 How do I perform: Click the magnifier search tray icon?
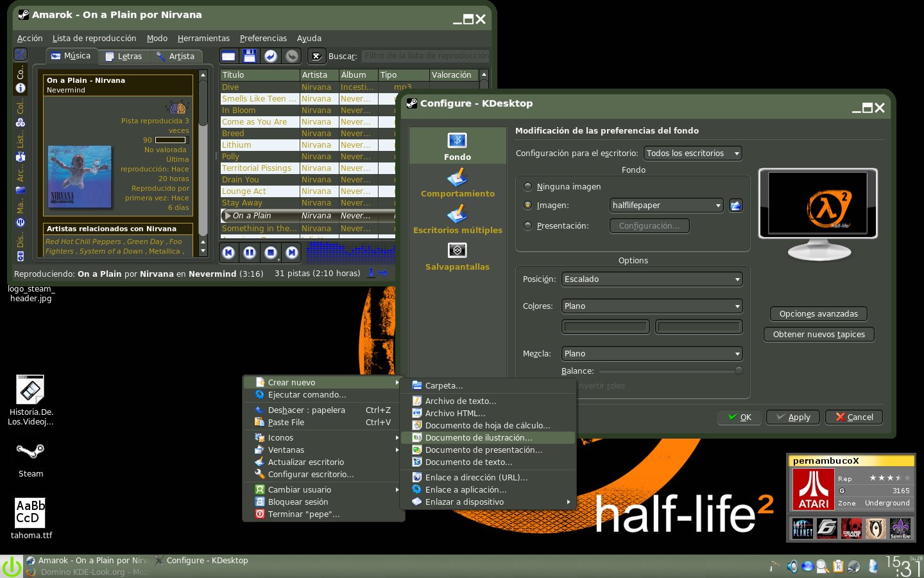[823, 566]
